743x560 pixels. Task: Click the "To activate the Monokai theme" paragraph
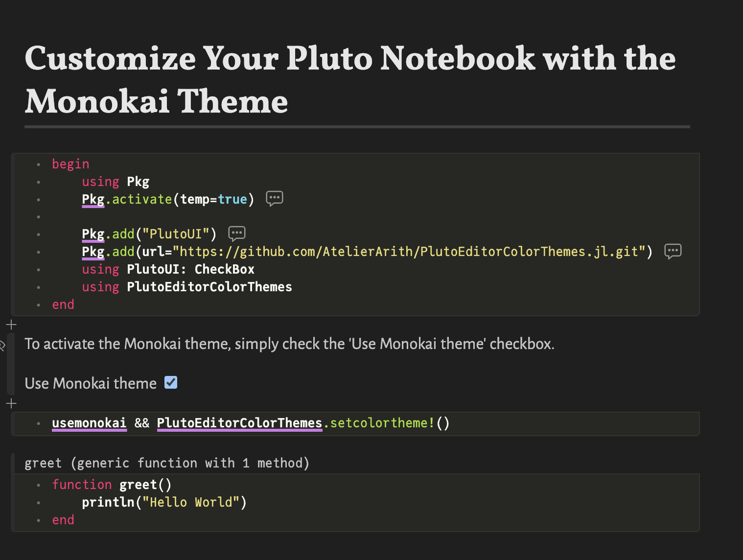(x=289, y=344)
